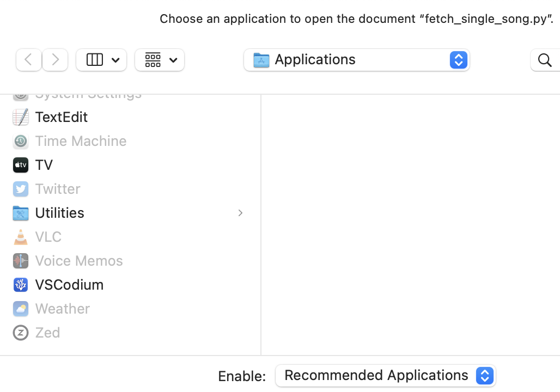Open the Enable applications dropdown
Image resolution: width=560 pixels, height=392 pixels.
tap(484, 375)
